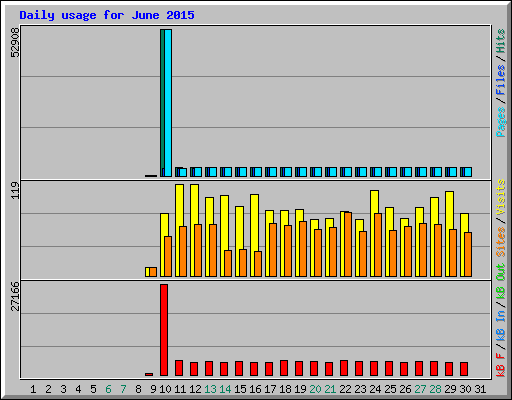Click the cyan Pages bar for day 30
This screenshot has width=512, height=400.
click(x=468, y=172)
